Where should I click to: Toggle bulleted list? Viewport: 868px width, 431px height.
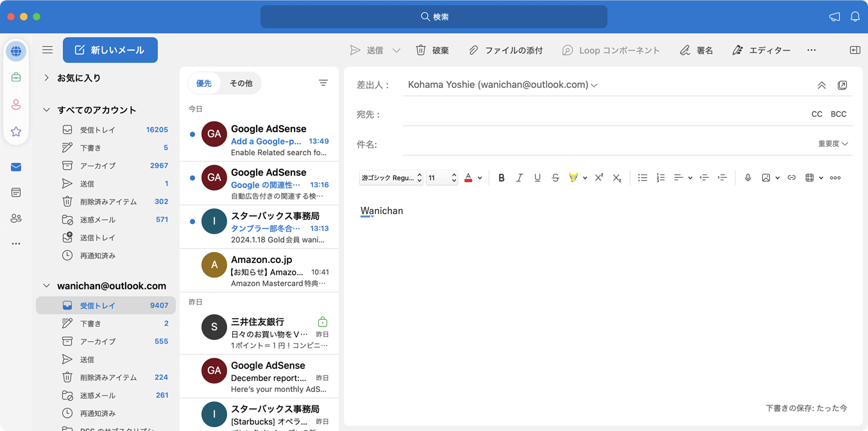click(x=642, y=178)
